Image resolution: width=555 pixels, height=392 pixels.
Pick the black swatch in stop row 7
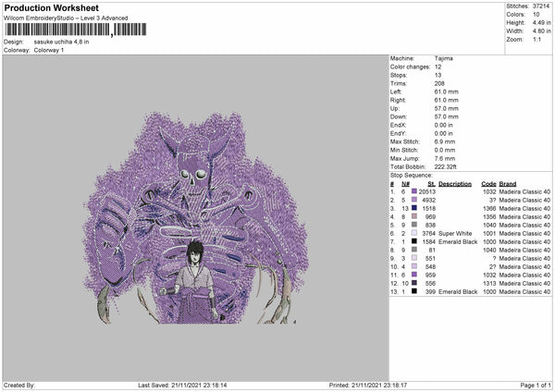point(414,241)
